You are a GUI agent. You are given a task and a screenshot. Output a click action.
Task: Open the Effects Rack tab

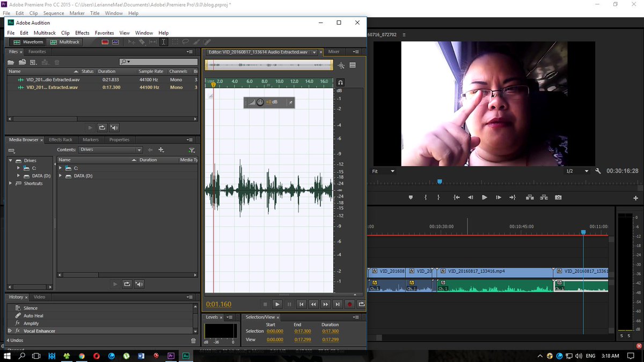point(61,140)
